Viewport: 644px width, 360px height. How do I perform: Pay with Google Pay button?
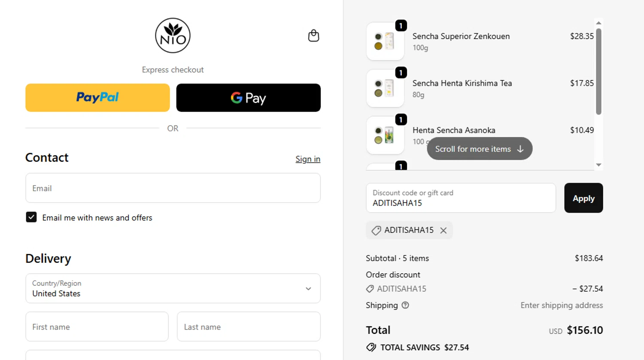tap(249, 98)
